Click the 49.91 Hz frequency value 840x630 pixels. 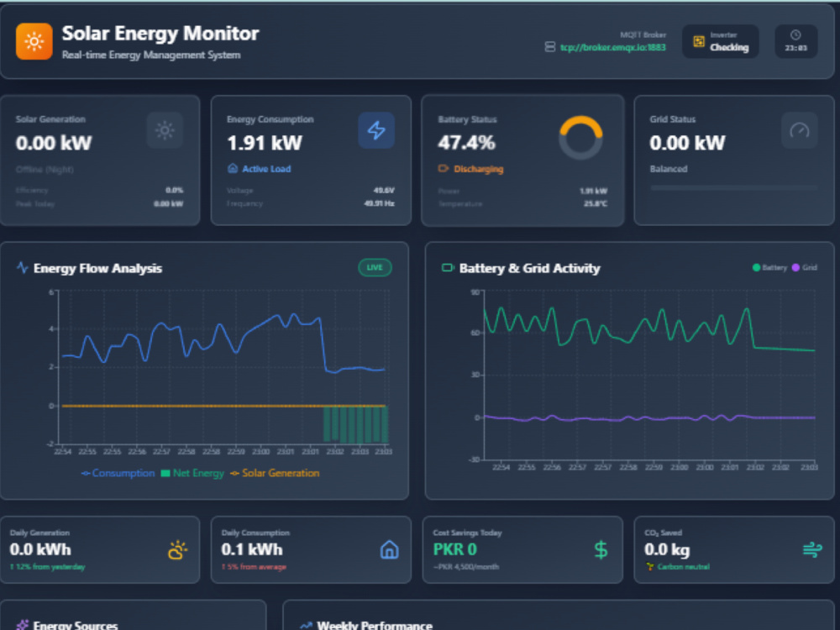pyautogui.click(x=380, y=203)
